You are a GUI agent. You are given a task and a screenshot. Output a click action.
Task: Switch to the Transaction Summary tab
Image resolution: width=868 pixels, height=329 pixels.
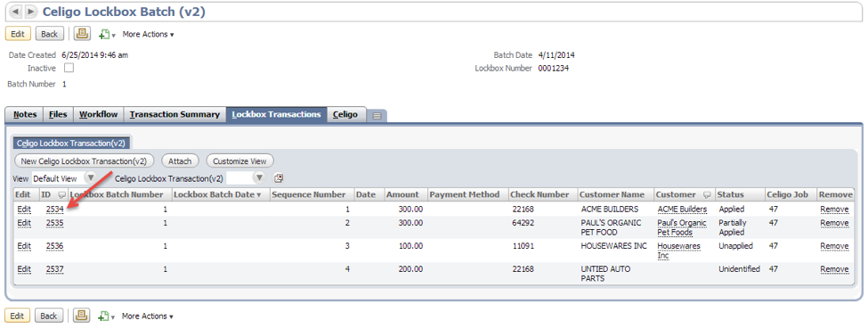[x=174, y=114]
